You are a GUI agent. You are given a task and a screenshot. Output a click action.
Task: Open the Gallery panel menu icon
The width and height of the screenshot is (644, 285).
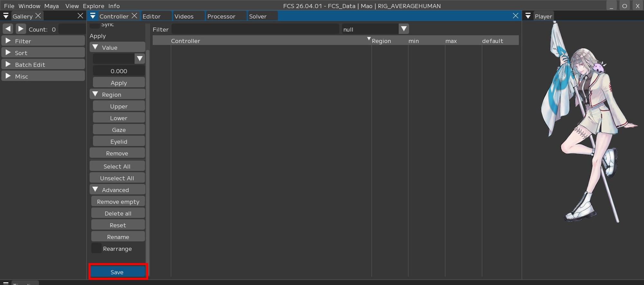(6, 16)
